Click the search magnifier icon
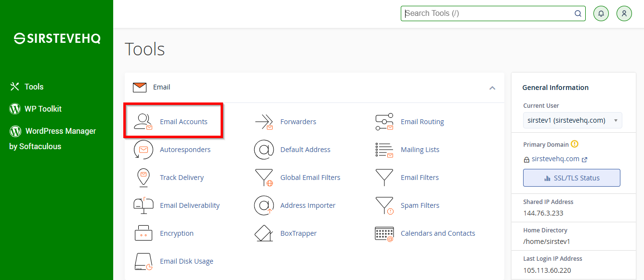Viewport: 644px width, 280px height. pyautogui.click(x=578, y=13)
